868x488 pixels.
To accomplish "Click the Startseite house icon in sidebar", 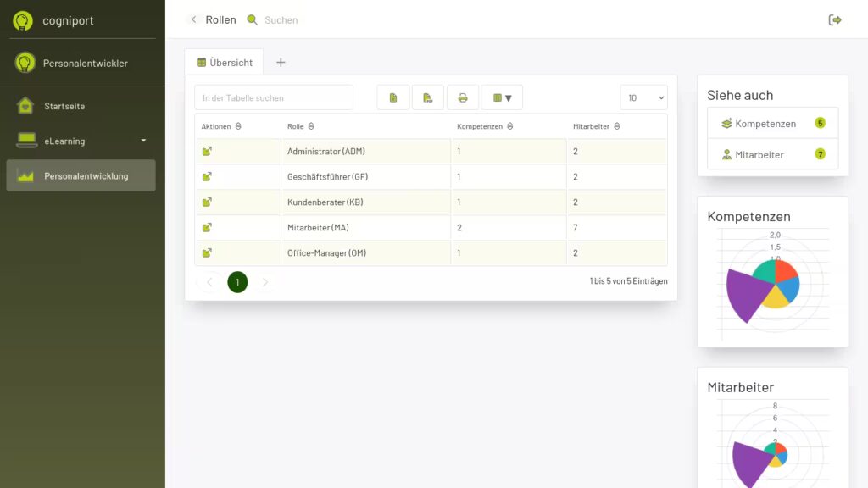I will point(25,106).
